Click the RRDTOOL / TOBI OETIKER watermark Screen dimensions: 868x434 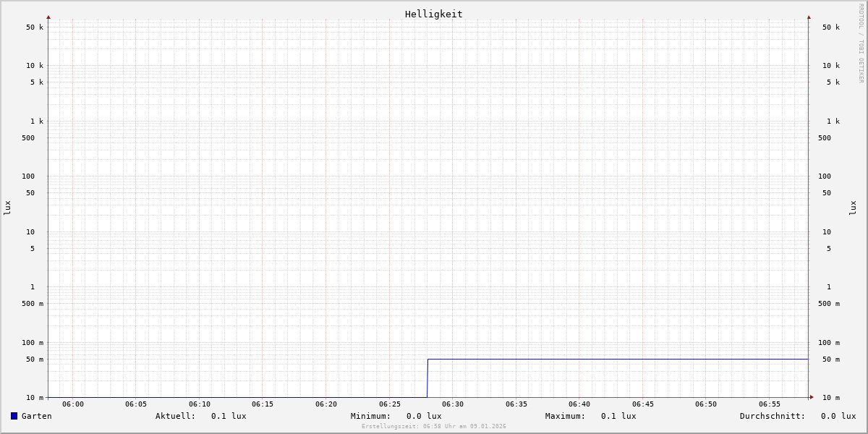(861, 43)
